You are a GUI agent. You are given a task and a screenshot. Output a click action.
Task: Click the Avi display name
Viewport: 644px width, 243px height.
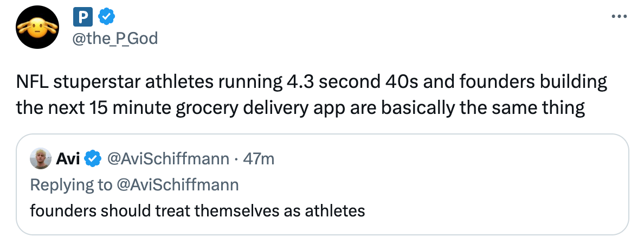[x=69, y=158]
